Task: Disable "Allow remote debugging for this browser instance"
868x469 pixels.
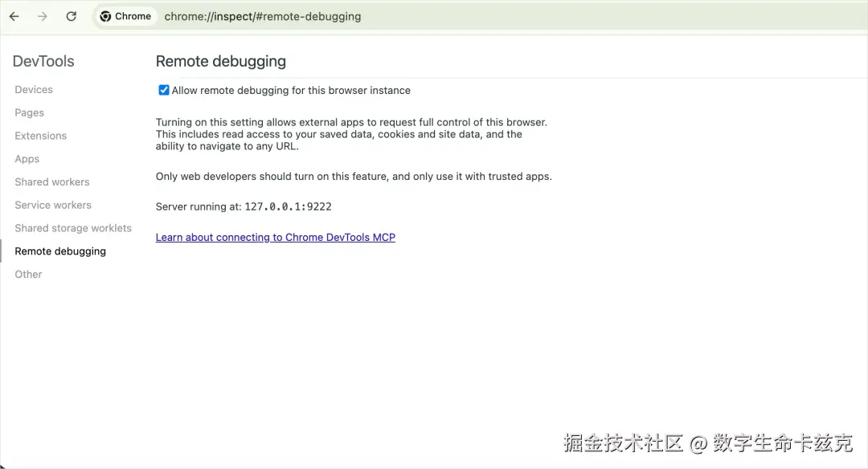Action: [163, 90]
